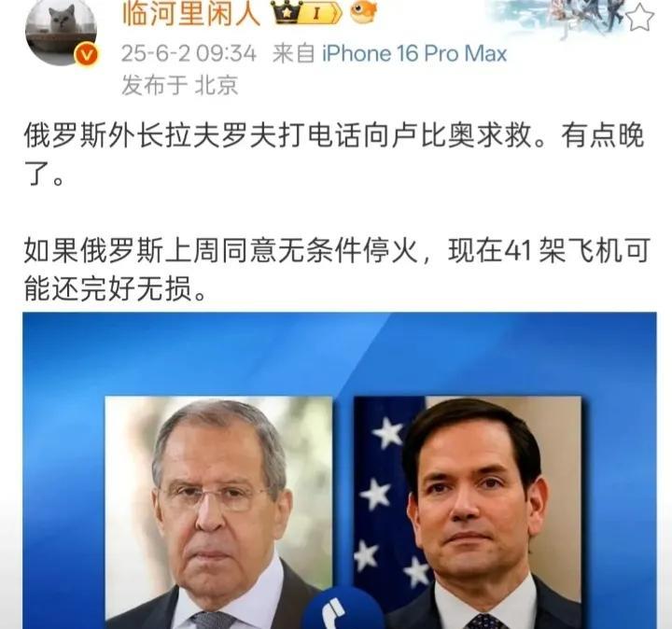Open the 临河里闲人 user profile name
Image resolution: width=672 pixels, height=629 pixels.
(x=191, y=13)
